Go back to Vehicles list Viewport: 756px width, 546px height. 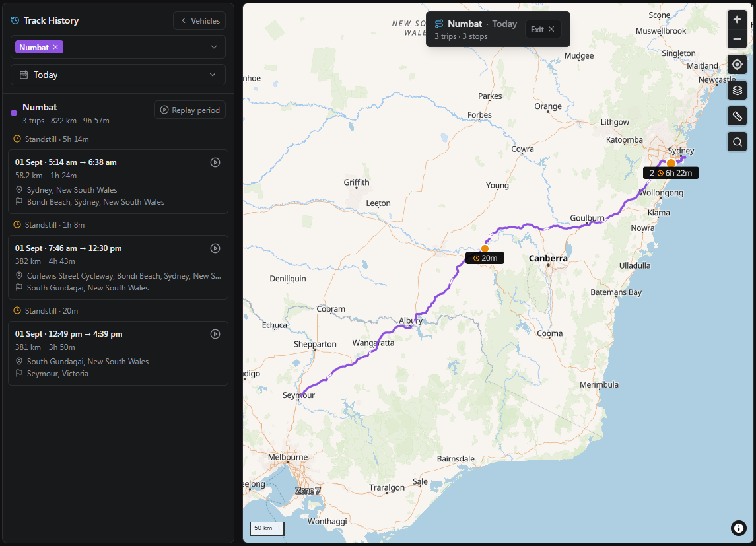(199, 20)
